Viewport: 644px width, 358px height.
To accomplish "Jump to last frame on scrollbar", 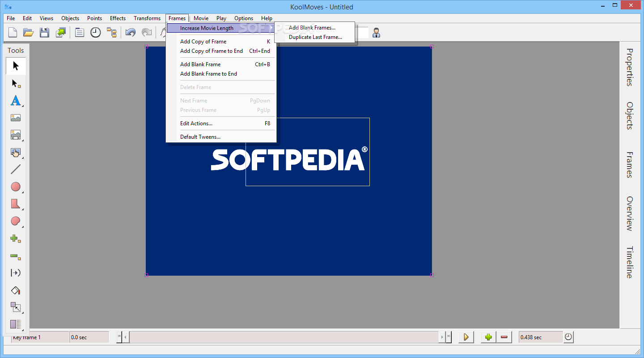I will 449,337.
